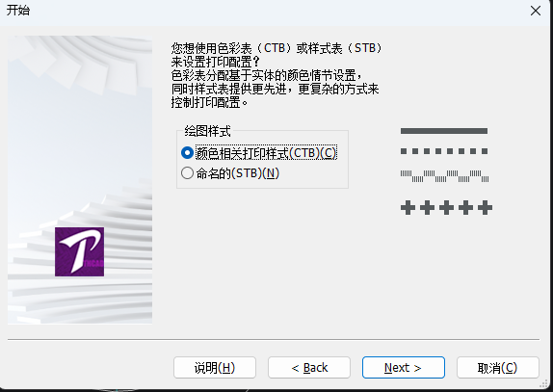Image resolution: width=553 pixels, height=392 pixels.
Task: Open help via 说明(H) button
Action: [x=215, y=368]
